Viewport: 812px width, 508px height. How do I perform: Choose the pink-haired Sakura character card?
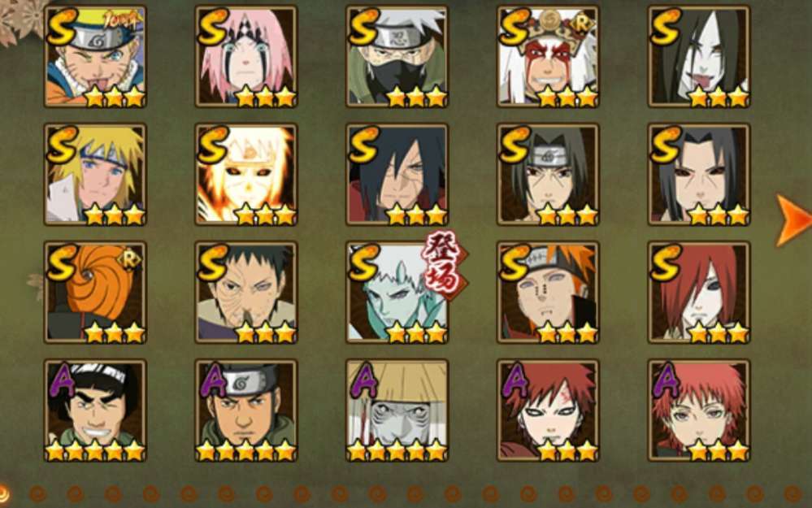pyautogui.click(x=246, y=56)
